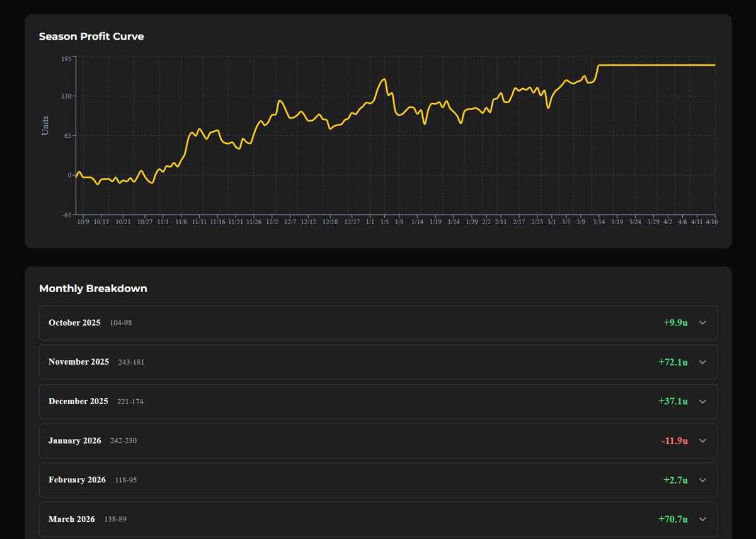756x539 pixels.
Task: Click the -65 y-axis tick label
Action: [x=67, y=215]
